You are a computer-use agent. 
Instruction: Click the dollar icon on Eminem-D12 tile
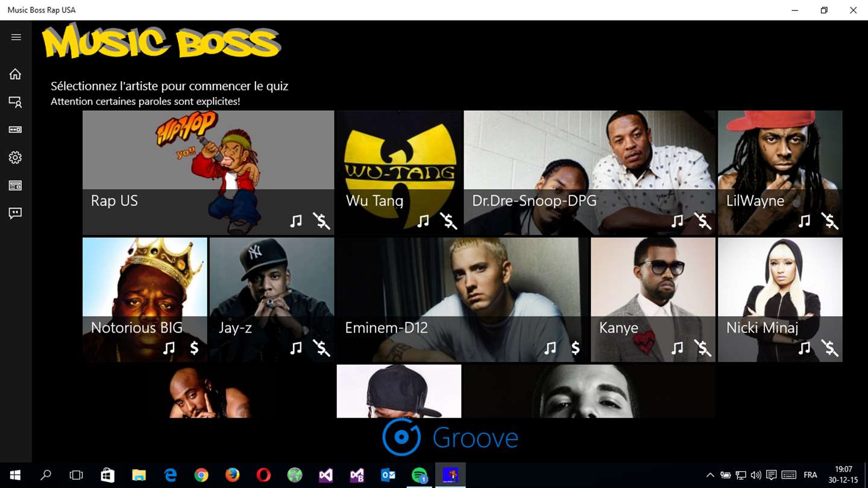point(576,348)
